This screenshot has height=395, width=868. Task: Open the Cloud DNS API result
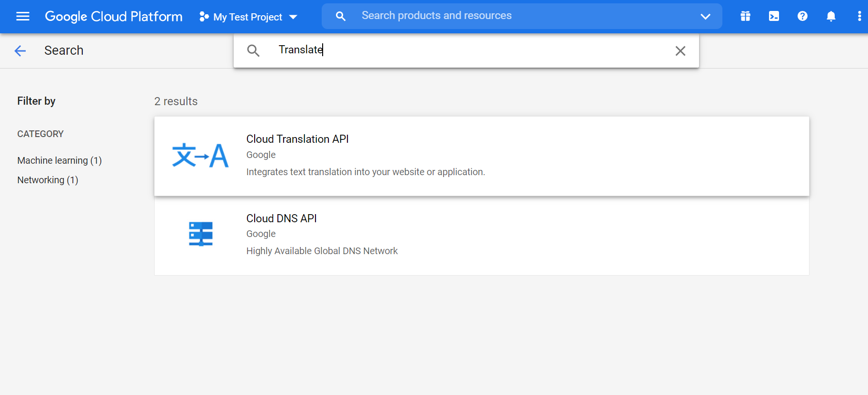482,236
